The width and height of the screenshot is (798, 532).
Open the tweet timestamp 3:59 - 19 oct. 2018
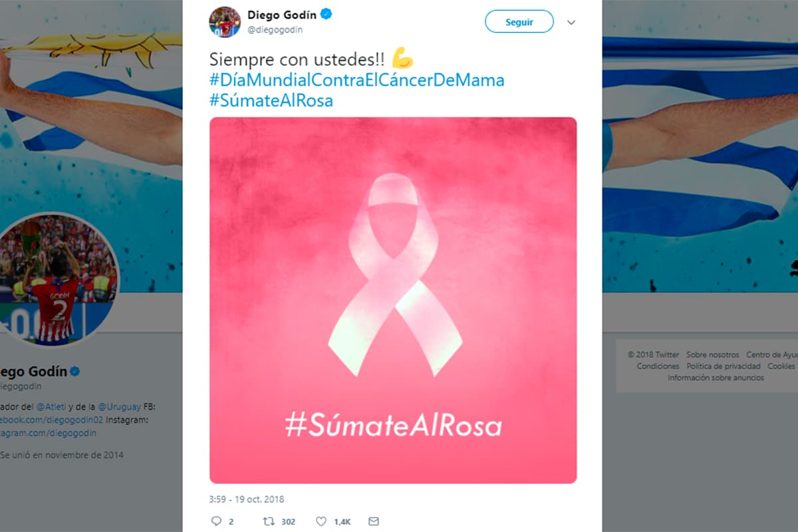246,499
